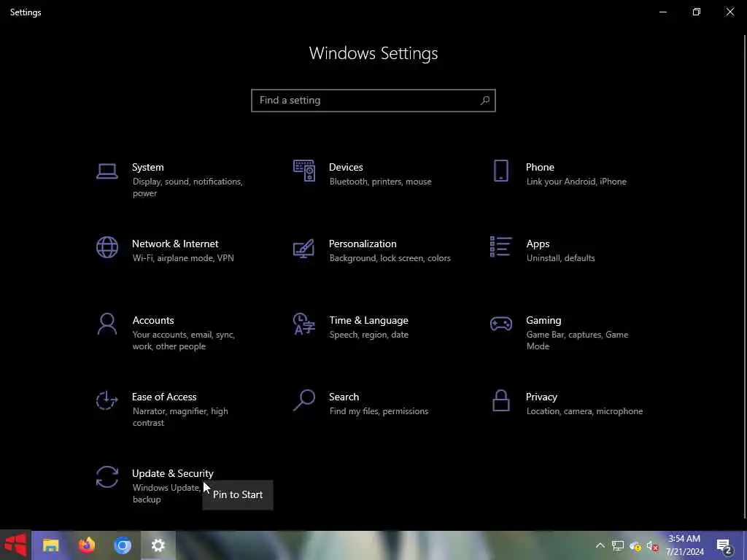
Task: Open the Accounts person icon
Action: (x=107, y=324)
